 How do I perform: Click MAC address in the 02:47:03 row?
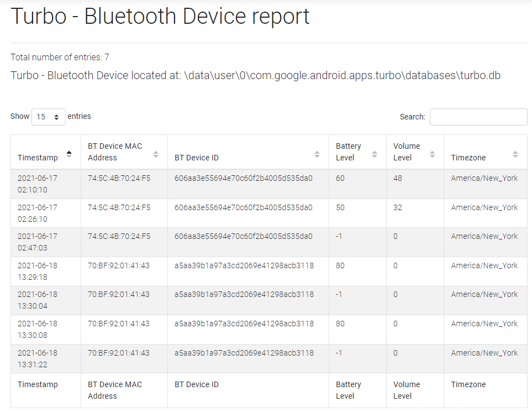(x=119, y=236)
